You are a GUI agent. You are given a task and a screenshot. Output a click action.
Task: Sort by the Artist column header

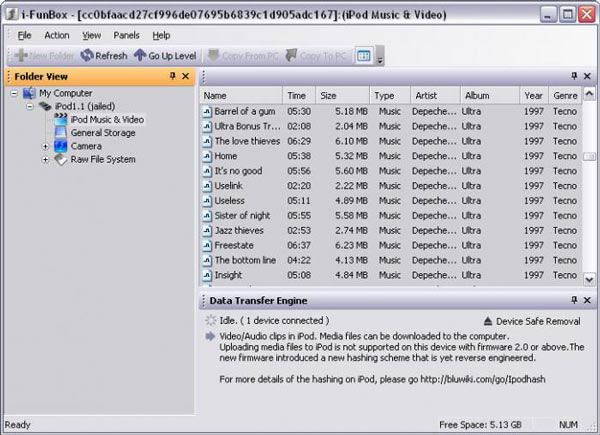point(435,95)
